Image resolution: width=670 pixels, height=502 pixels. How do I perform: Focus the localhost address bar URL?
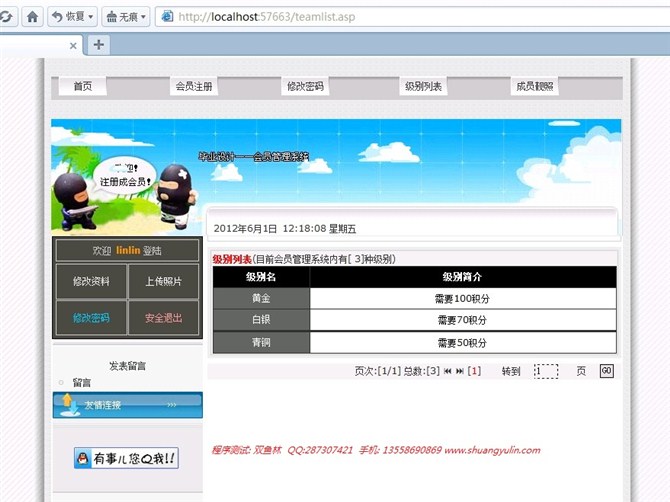(267, 17)
